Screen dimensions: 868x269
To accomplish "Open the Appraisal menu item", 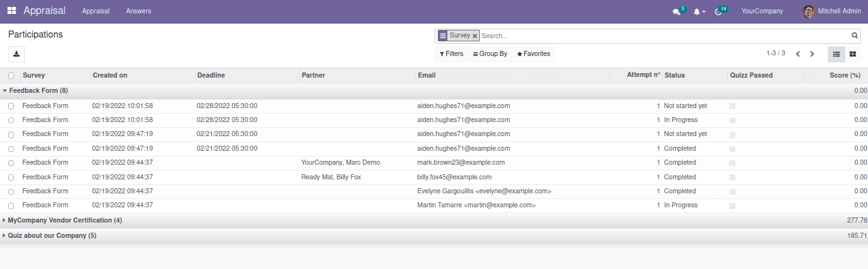I will tap(95, 11).
